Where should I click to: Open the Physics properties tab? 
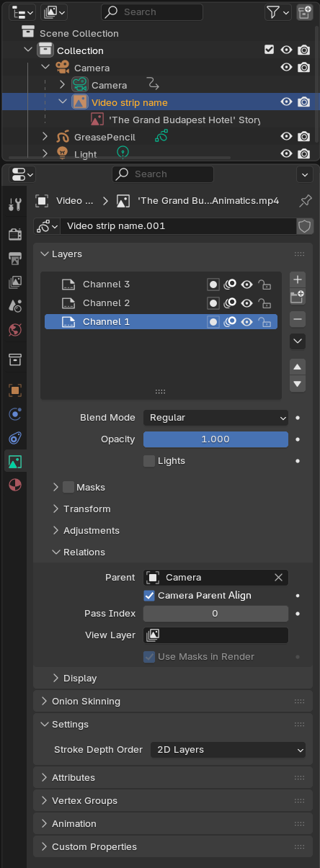tap(15, 413)
